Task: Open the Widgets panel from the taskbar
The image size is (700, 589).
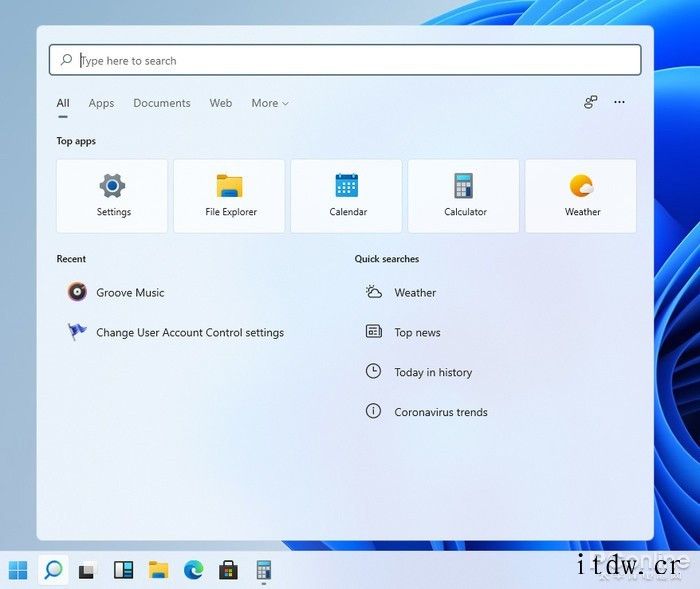Action: pyautogui.click(x=123, y=570)
